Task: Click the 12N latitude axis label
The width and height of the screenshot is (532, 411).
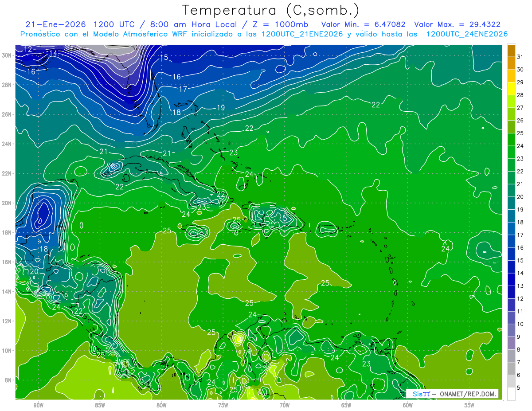Action: pyautogui.click(x=7, y=321)
